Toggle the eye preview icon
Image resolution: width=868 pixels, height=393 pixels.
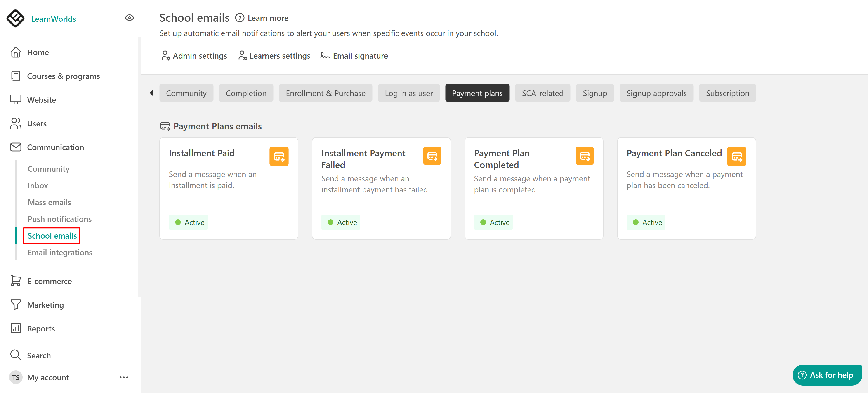click(129, 18)
